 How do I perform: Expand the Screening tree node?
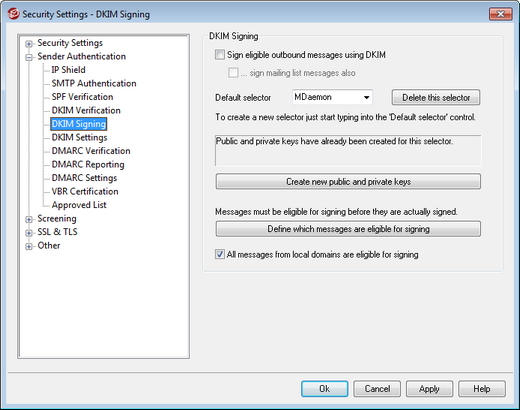tap(29, 219)
